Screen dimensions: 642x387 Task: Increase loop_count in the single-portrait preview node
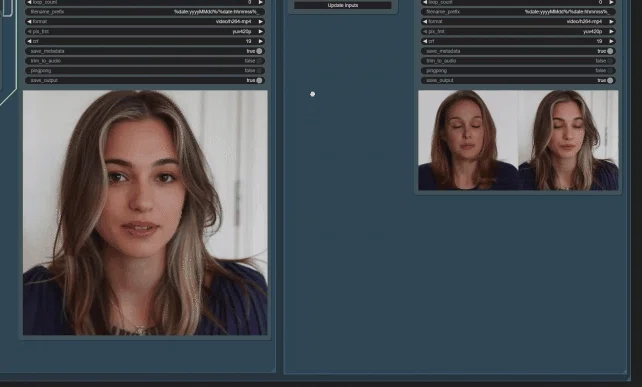coord(261,2)
